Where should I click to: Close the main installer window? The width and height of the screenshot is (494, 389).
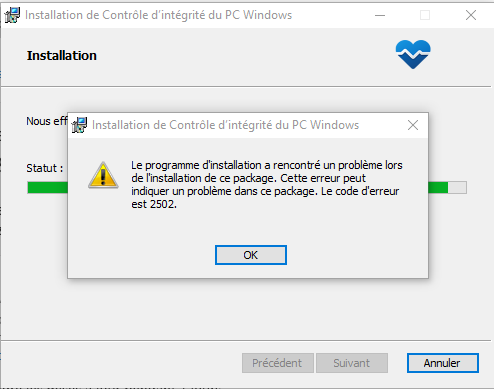[471, 15]
